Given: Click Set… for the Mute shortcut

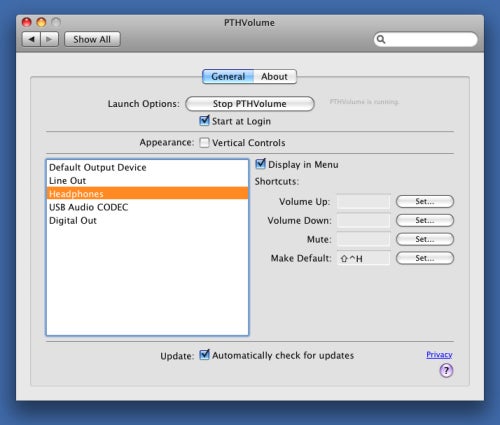Looking at the screenshot, I should tap(425, 239).
